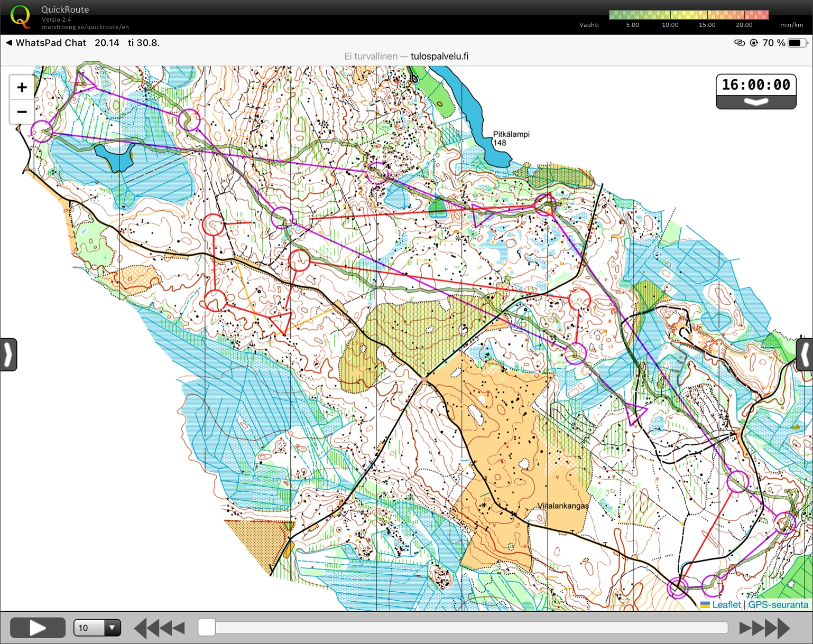This screenshot has width=813, height=644.
Task: Tap the tulospalvelu.fi address bar
Action: point(406,57)
